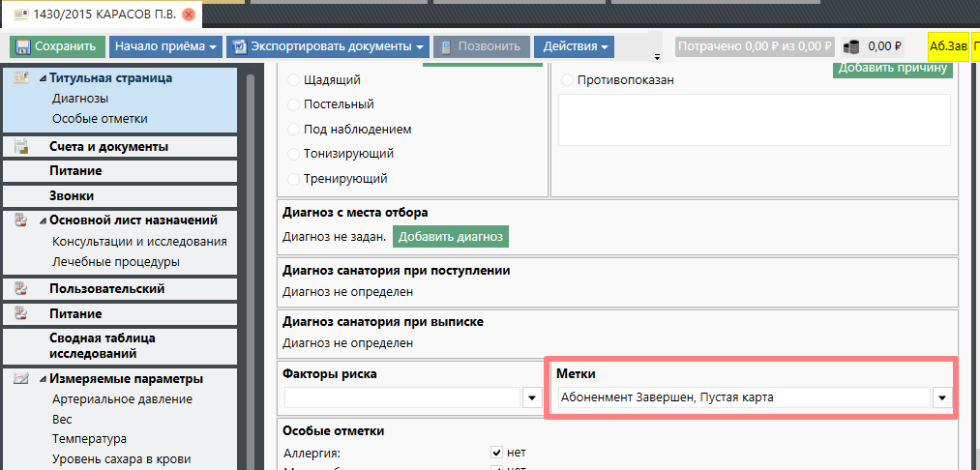980x470 pixels.
Task: Open the Метки dropdown arrow
Action: coord(942,397)
